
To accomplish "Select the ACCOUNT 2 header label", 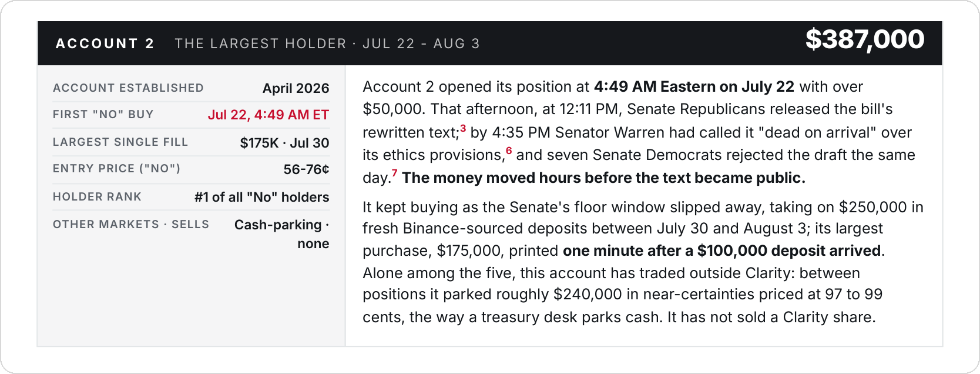I will point(105,44).
